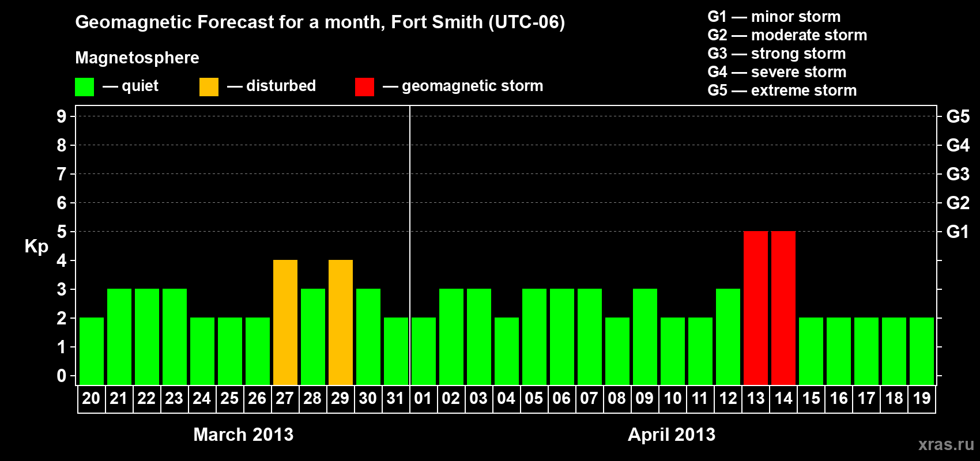Click the green bar for April 12
The width and height of the screenshot is (980, 461).
pyautogui.click(x=728, y=337)
